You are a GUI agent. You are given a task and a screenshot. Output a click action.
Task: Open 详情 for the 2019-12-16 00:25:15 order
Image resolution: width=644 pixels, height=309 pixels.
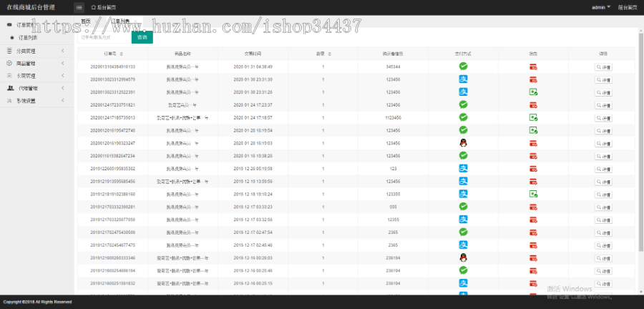603,283
